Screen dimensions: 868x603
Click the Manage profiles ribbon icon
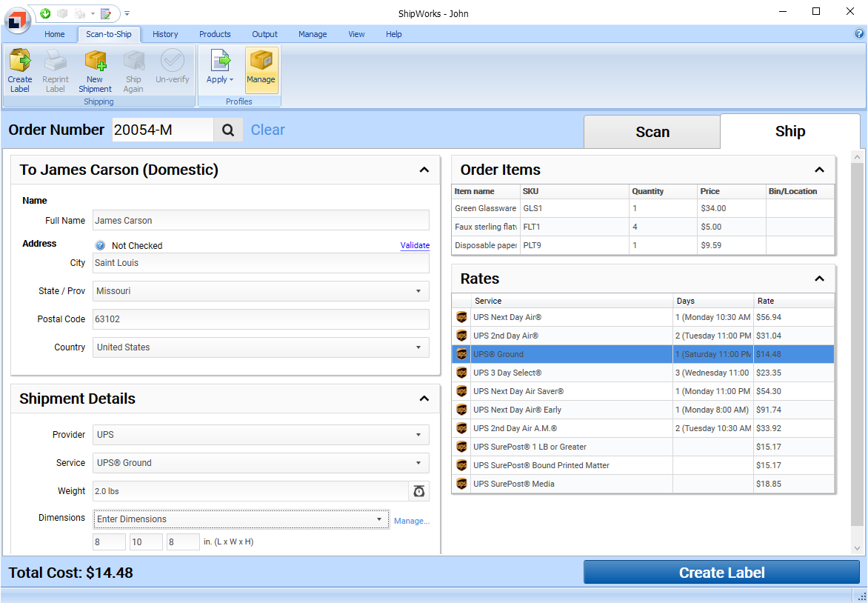[261, 70]
